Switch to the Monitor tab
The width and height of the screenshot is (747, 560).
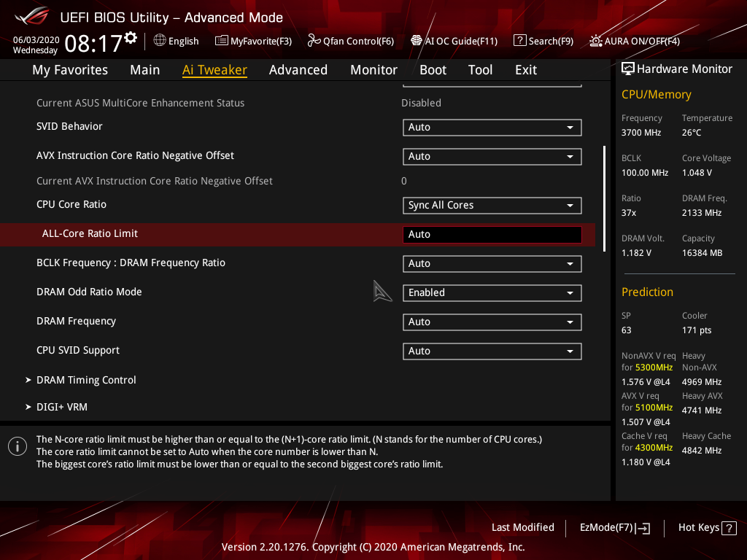pyautogui.click(x=373, y=69)
